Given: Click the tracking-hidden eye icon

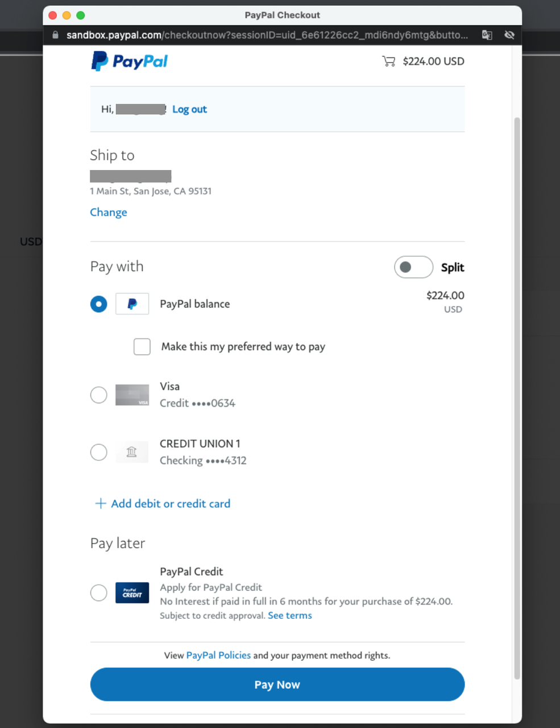Looking at the screenshot, I should click(x=509, y=35).
